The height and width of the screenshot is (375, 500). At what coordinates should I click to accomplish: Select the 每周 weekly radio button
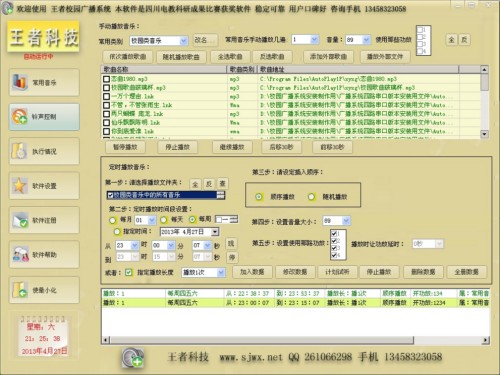[192, 219]
